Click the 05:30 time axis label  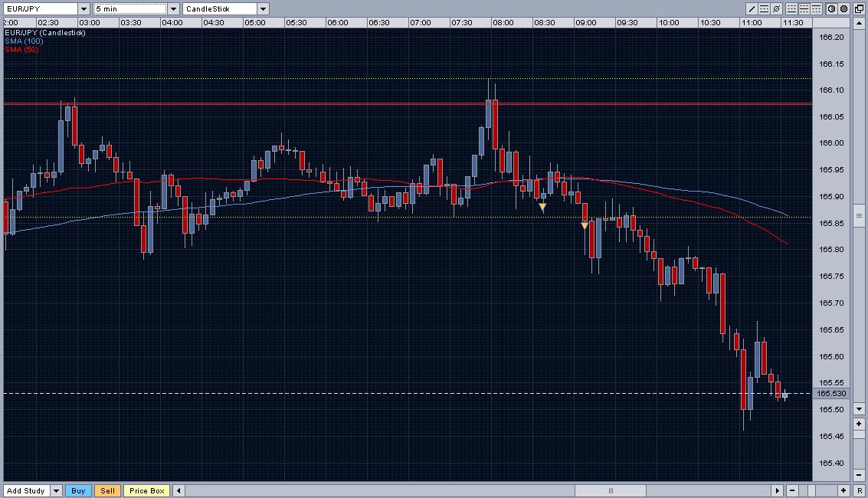296,23
